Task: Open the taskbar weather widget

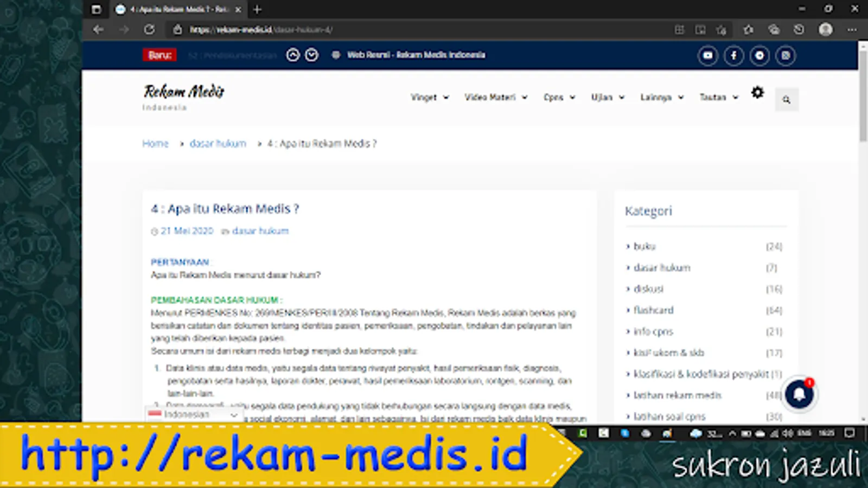Action: 706,433
